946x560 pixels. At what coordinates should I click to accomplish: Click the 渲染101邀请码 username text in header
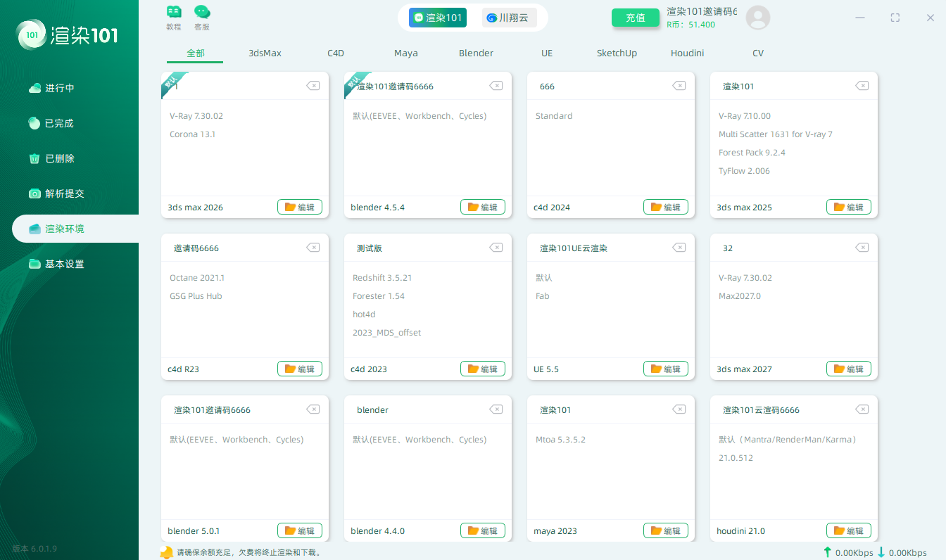702,11
